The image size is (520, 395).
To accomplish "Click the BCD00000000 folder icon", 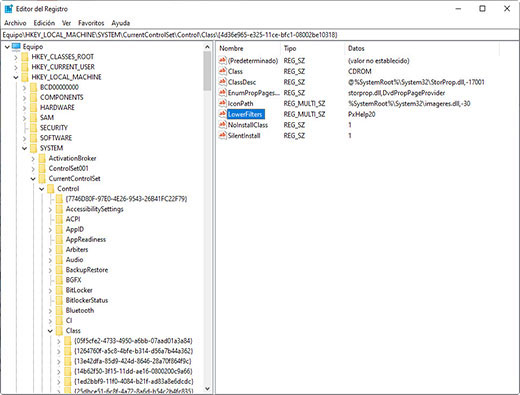I will tap(33, 87).
